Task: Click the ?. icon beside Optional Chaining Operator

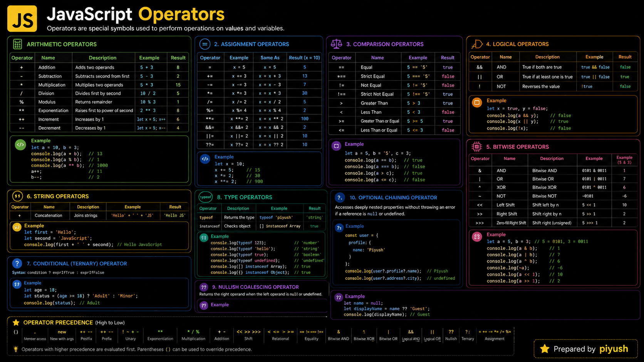Action: point(339,198)
